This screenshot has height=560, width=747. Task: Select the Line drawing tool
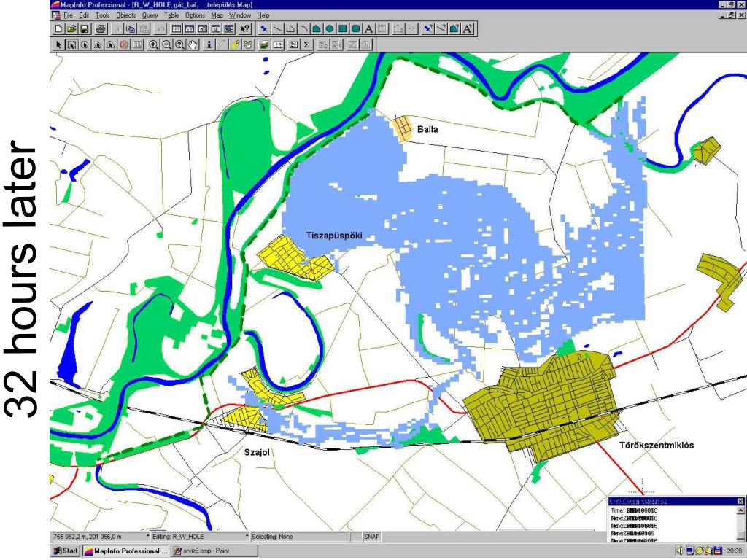(x=277, y=29)
